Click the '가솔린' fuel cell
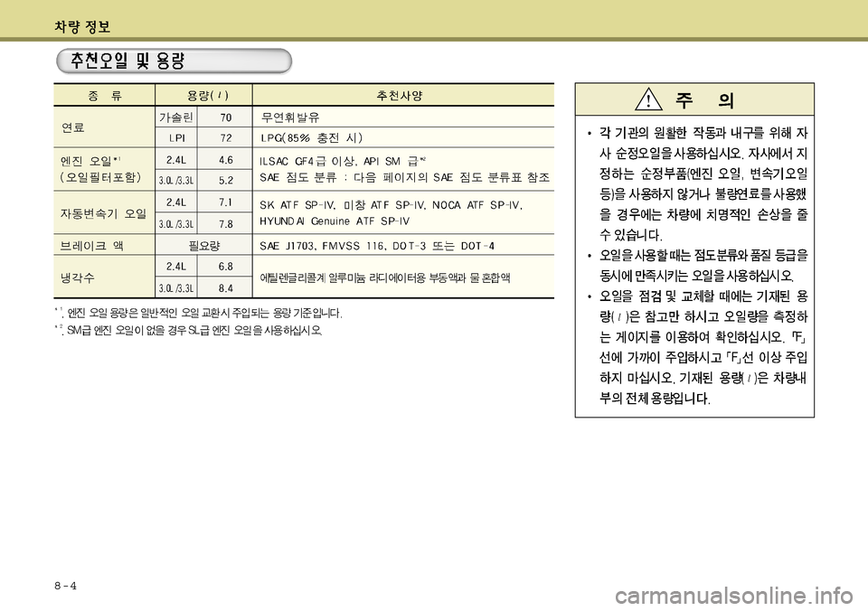Image resolution: width=868 pixels, height=611 pixels. tap(176, 117)
